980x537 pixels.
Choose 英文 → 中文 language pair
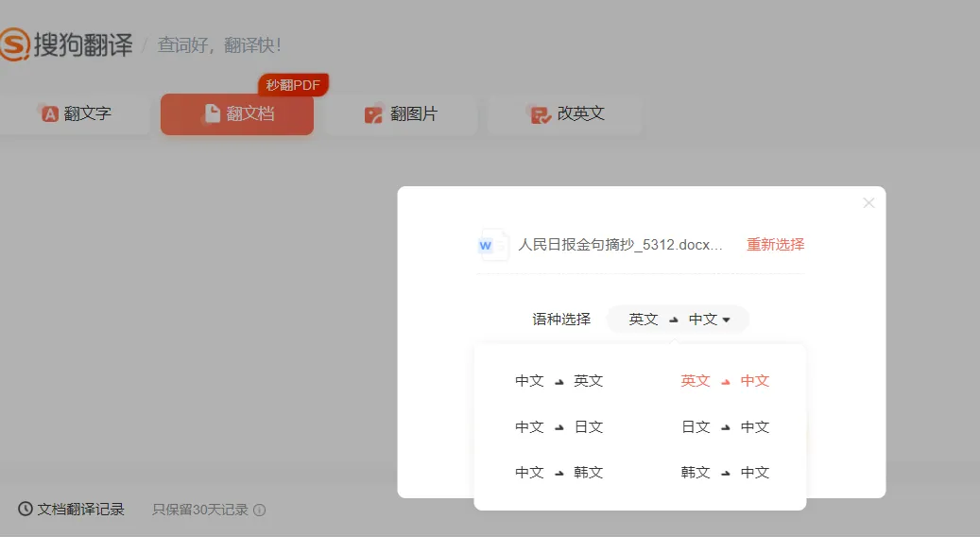coord(725,381)
